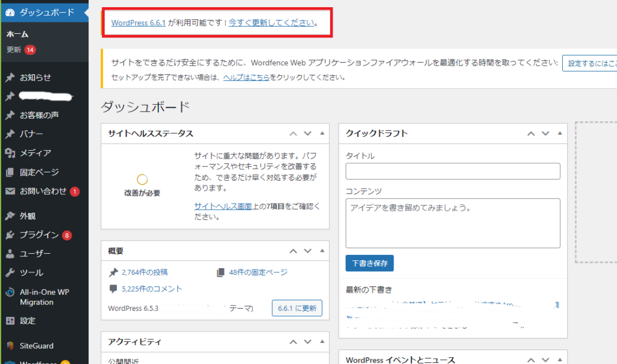Collapse the 概要 panel

point(322,251)
